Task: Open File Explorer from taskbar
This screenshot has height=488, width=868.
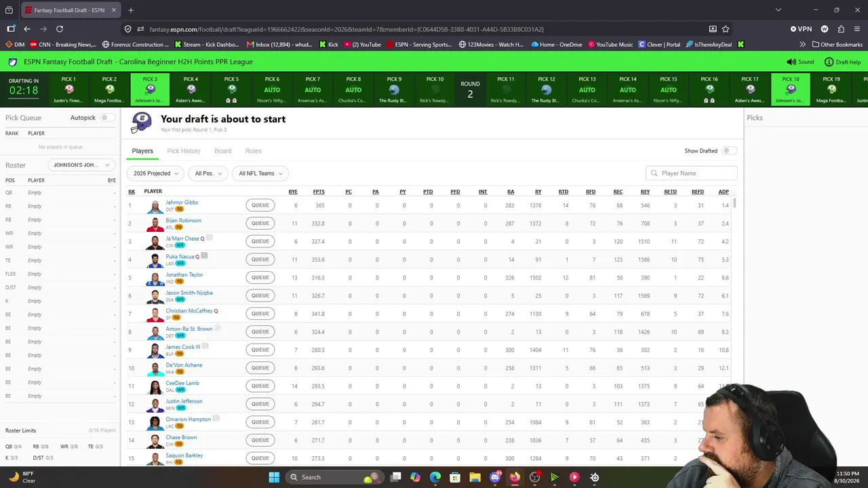Action: 475,477
